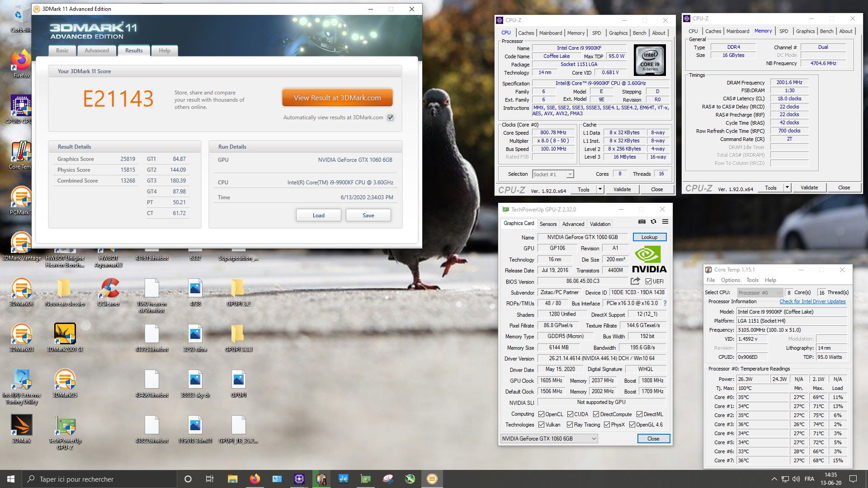Click the GPU-Z refresh icon
This screenshot has width=868, height=488.
[x=653, y=221]
